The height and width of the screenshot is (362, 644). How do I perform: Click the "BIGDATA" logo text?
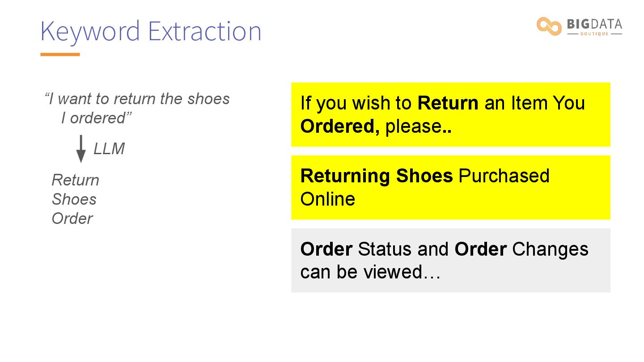594,24
